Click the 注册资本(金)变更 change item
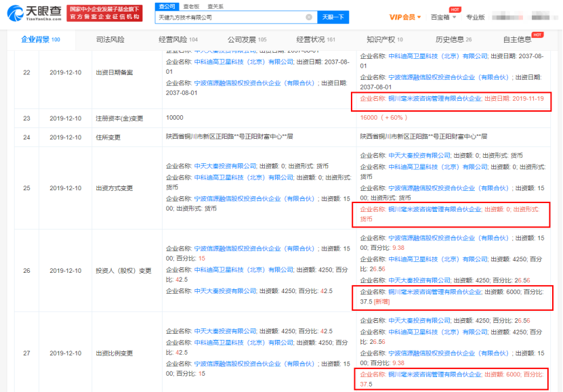 pos(119,118)
